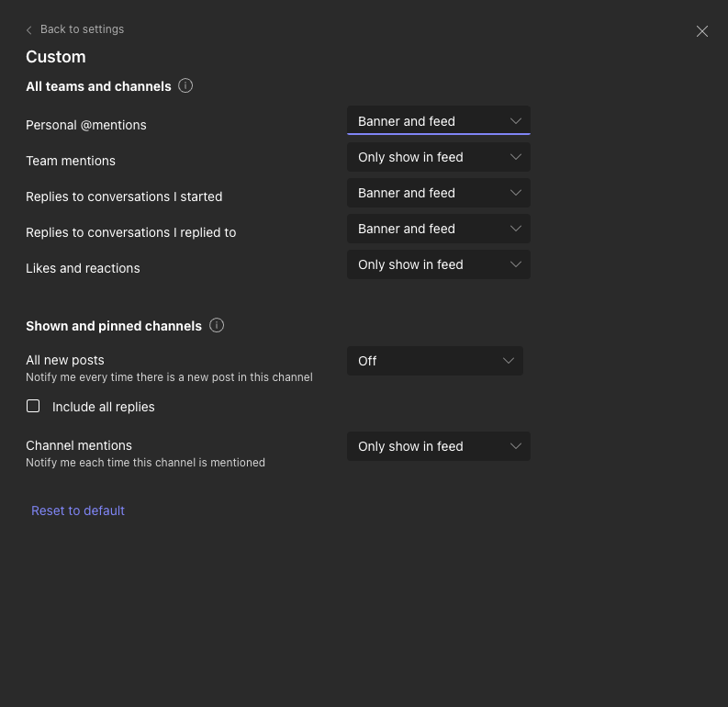Click the Include all replies label text
Viewport: 728px width, 707px height.
click(103, 407)
